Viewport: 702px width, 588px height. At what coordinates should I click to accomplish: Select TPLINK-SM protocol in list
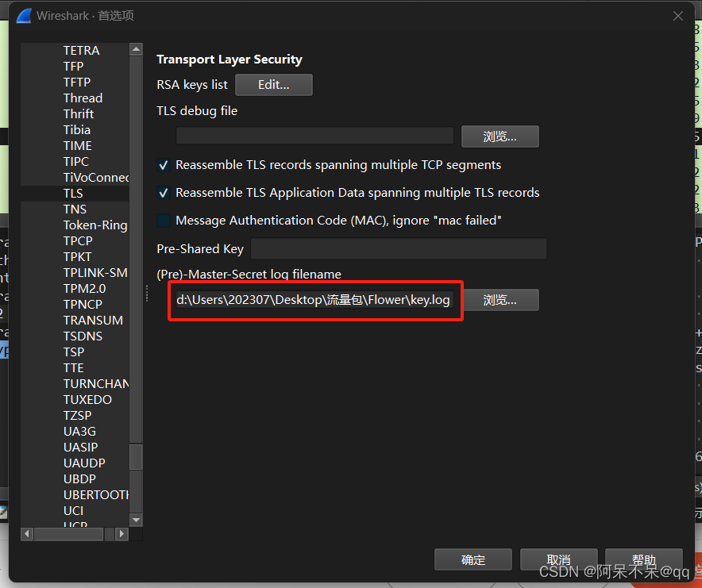coord(95,273)
